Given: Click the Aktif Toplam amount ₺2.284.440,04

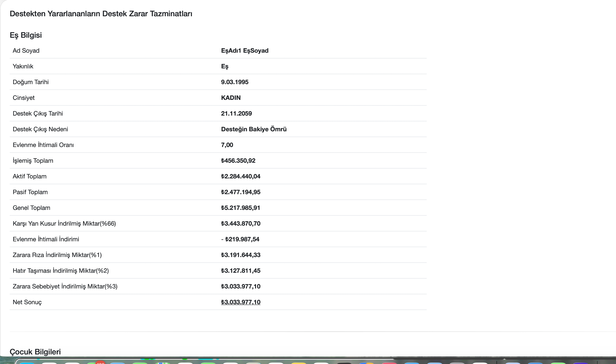Looking at the screenshot, I should (x=241, y=176).
